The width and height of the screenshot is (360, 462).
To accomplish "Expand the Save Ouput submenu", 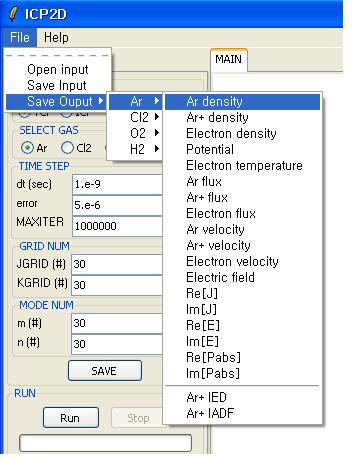I will [57, 101].
